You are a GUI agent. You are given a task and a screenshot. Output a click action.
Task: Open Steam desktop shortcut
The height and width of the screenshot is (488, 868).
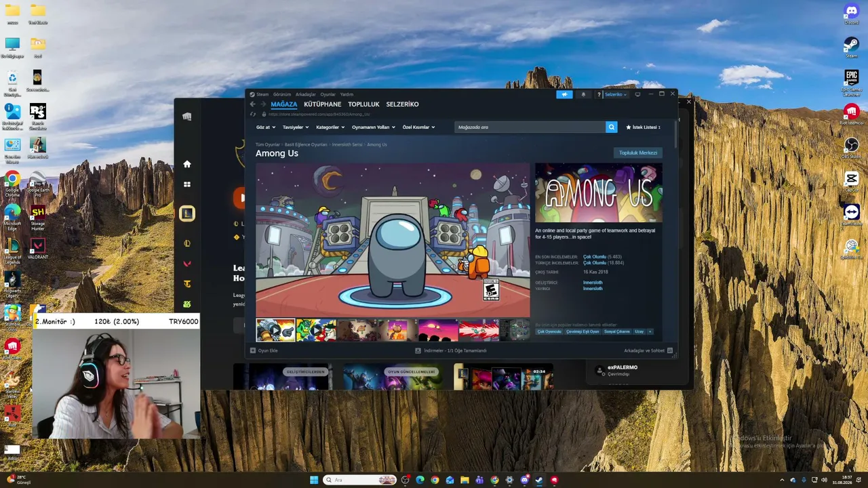click(x=851, y=47)
